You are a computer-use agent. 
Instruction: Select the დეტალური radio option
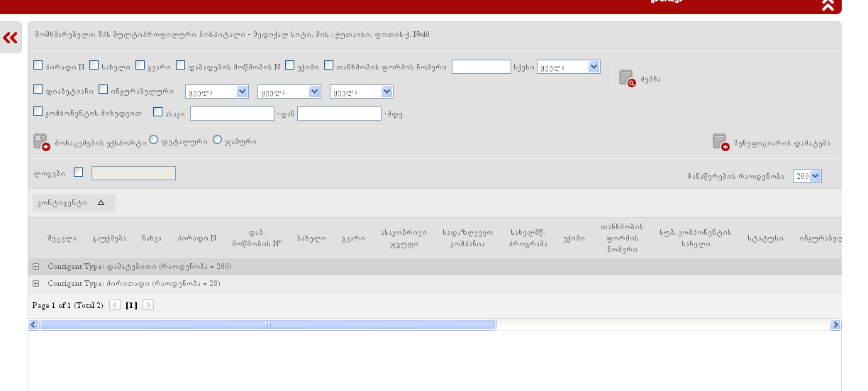pos(154,140)
